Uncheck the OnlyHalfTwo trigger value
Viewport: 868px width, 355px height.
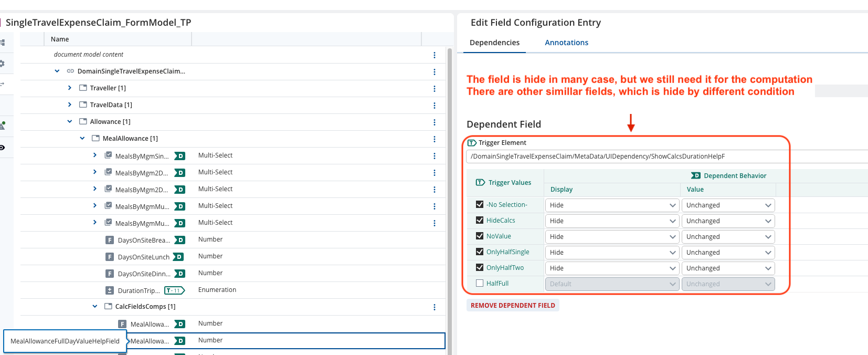point(480,267)
